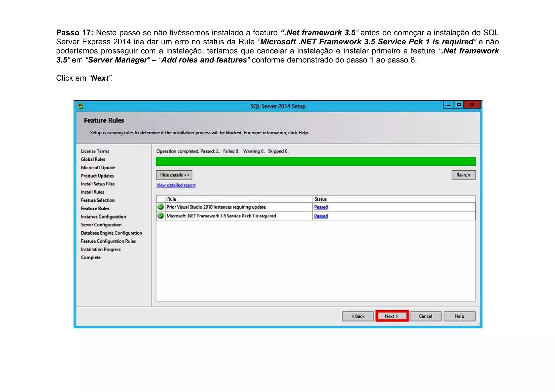
Task: Cancel the setup wizard
Action: click(x=425, y=316)
